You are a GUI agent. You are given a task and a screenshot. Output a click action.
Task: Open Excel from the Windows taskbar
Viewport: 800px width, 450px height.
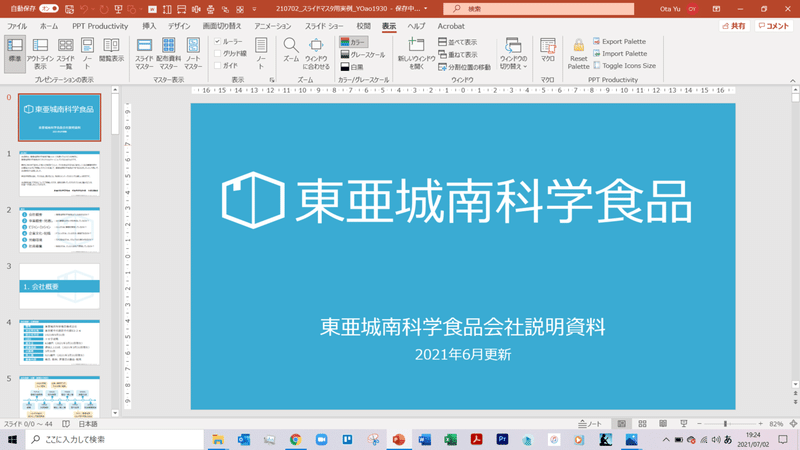tap(451, 440)
